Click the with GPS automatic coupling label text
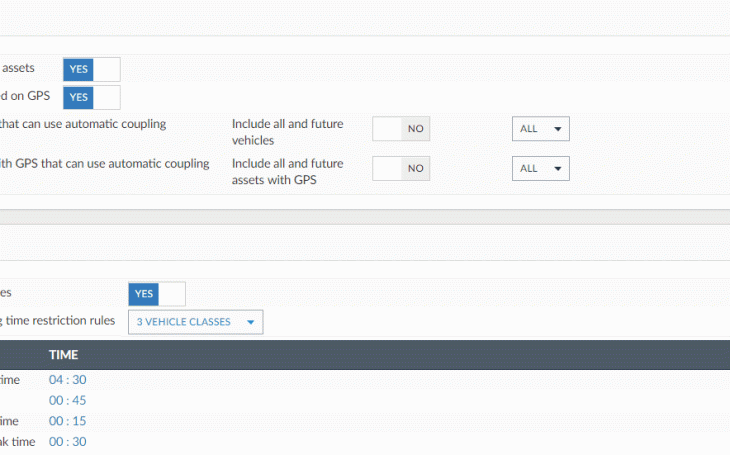 pyautogui.click(x=105, y=164)
